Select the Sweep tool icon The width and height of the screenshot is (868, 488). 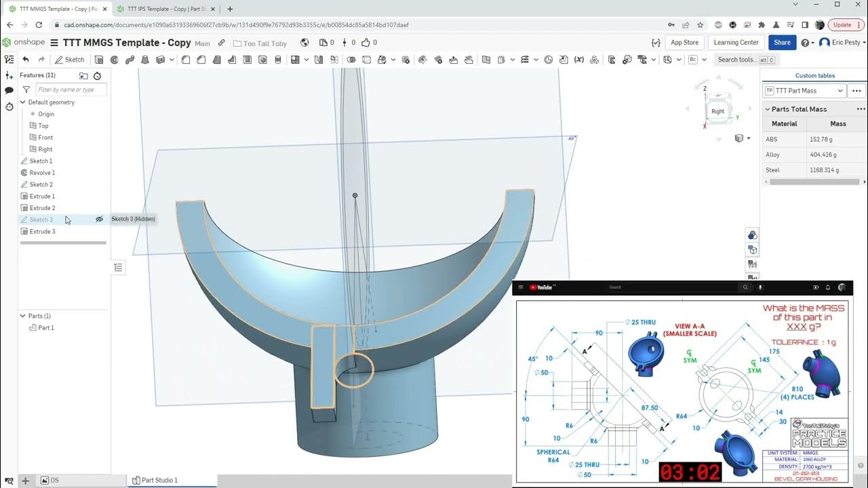(129, 60)
